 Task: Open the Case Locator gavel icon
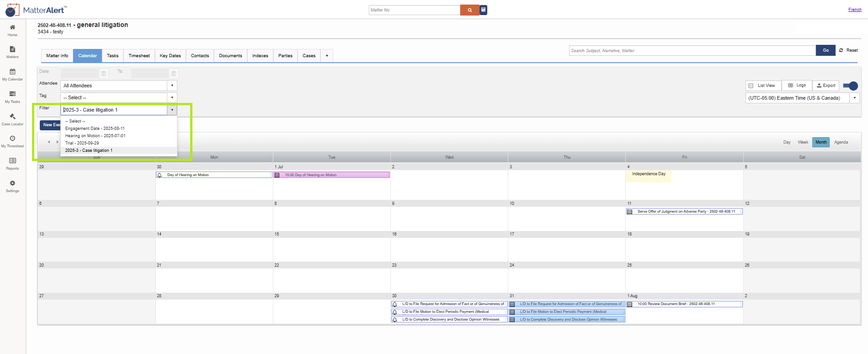tap(12, 117)
